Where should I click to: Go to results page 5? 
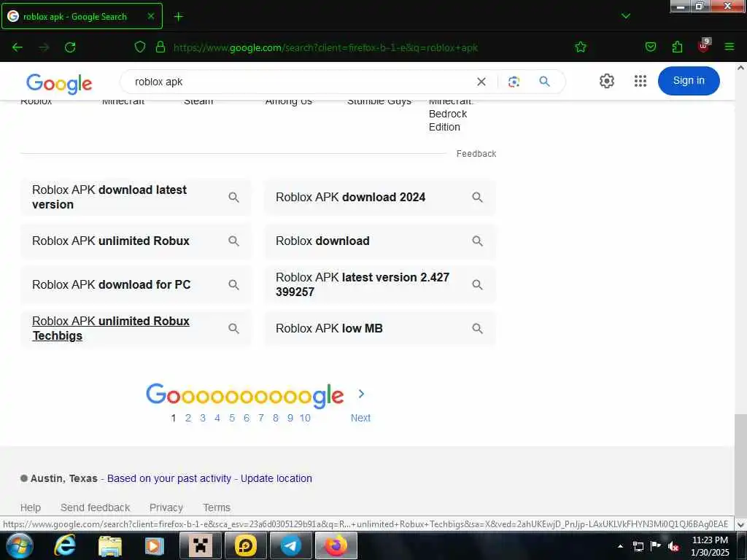point(232,418)
